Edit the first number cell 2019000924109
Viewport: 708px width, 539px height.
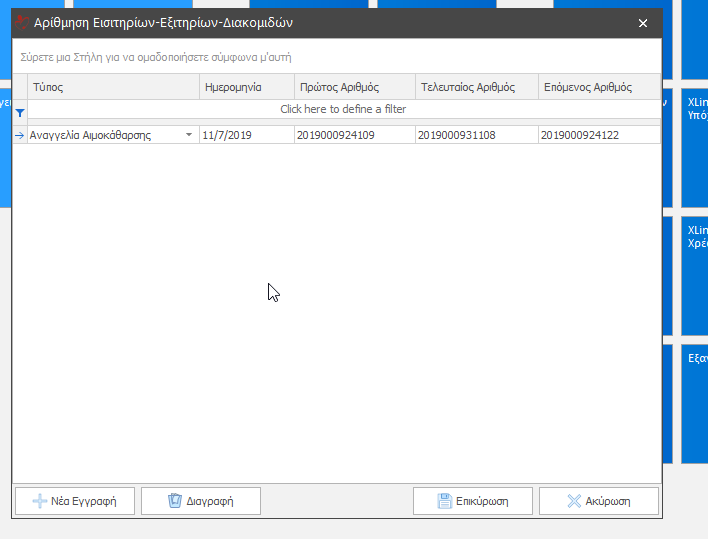pyautogui.click(x=354, y=135)
